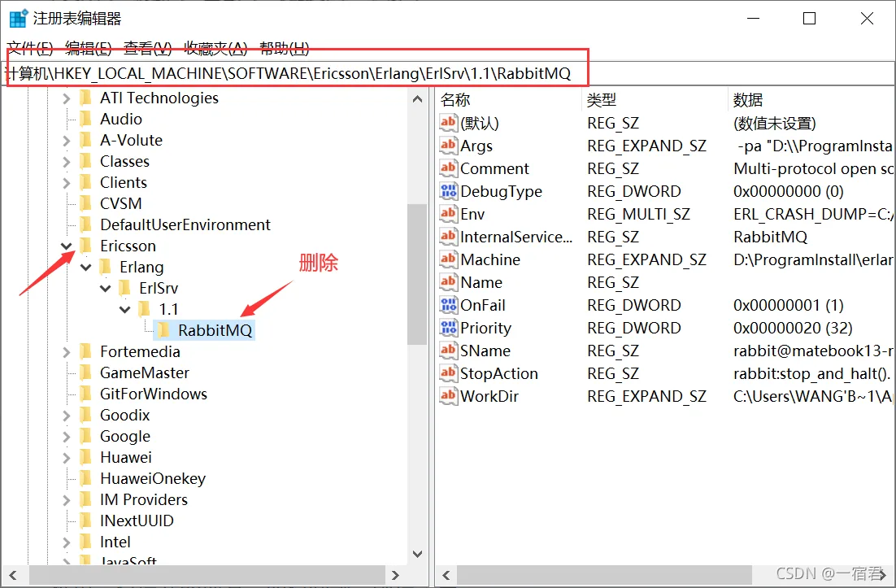Collapse the 1.1 tree node
The width and height of the screenshot is (896, 588).
tap(124, 309)
